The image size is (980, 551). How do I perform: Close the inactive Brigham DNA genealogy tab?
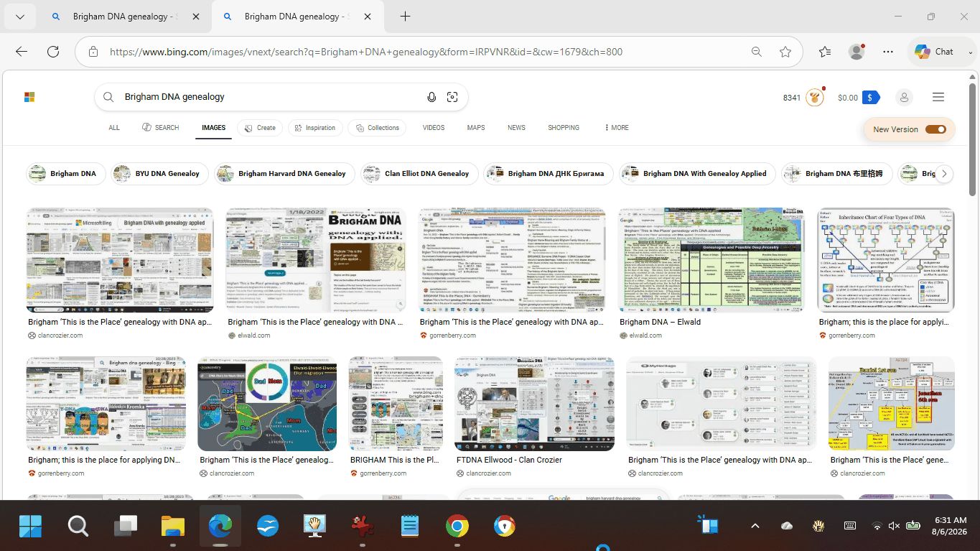click(196, 17)
